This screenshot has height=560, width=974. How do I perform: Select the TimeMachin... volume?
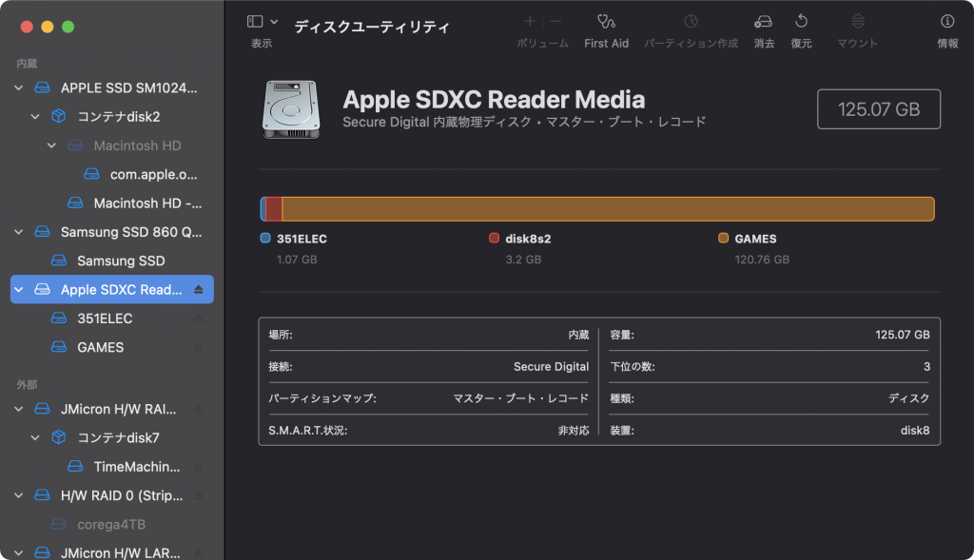point(137,467)
